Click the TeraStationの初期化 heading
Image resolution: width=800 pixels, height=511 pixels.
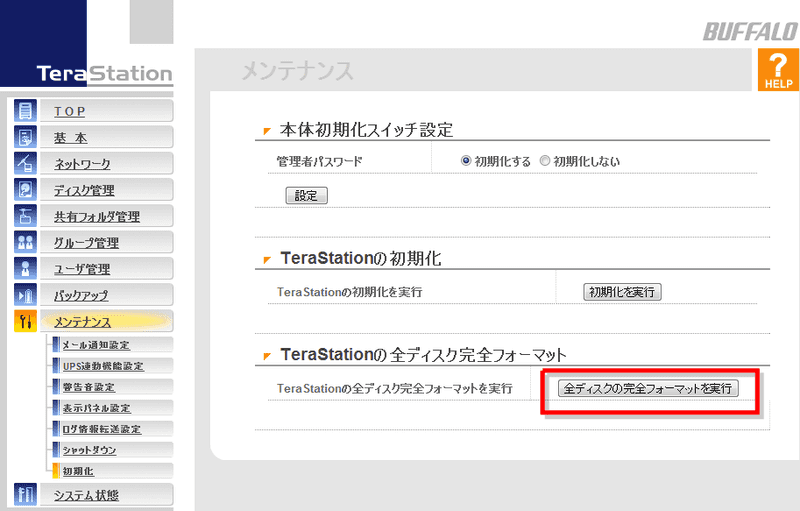(361, 258)
